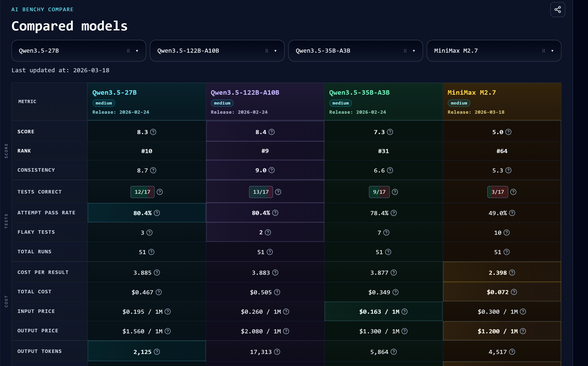Screen dimensions: 588x366
Task: Click help icon beside $0.163 input price
Action: coord(404,311)
